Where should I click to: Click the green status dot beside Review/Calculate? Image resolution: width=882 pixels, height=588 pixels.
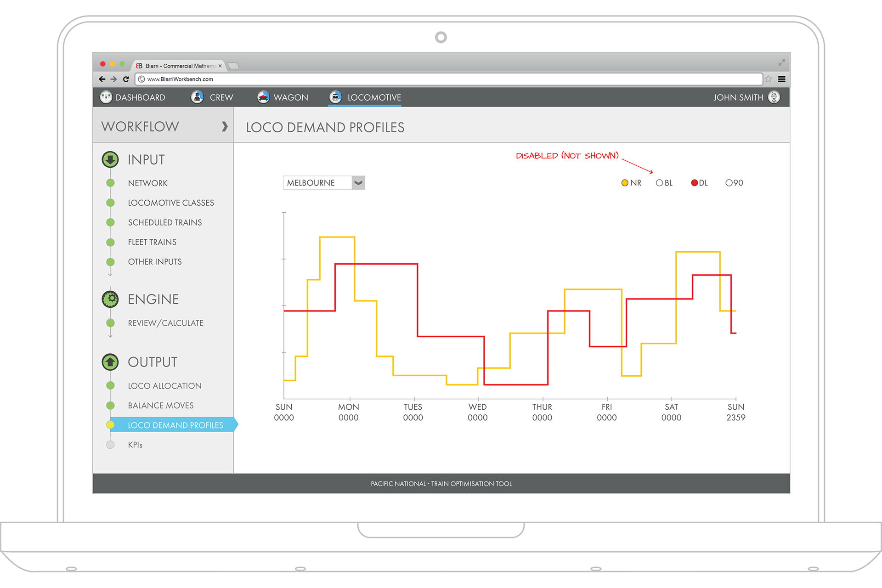point(110,323)
